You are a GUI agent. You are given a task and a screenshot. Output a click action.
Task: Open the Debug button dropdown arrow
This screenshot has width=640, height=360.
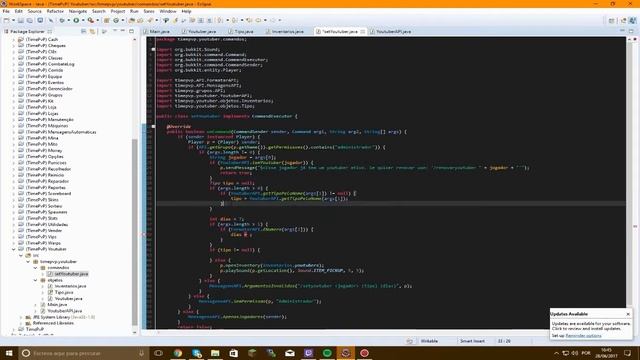68,20
